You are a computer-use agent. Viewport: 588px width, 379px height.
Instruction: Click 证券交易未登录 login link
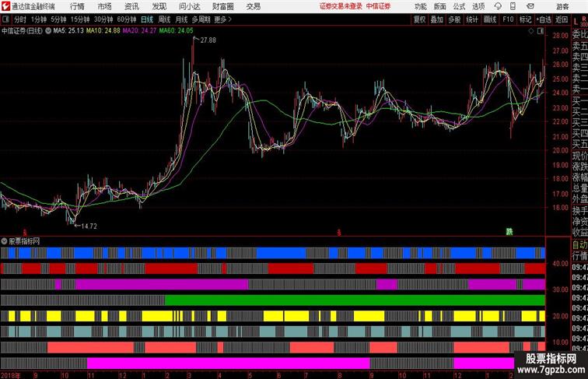point(341,6)
